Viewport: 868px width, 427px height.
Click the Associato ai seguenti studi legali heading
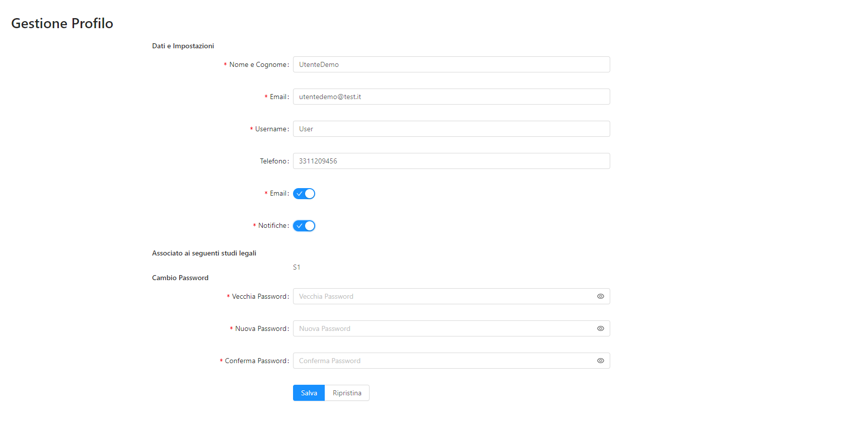pyautogui.click(x=204, y=253)
